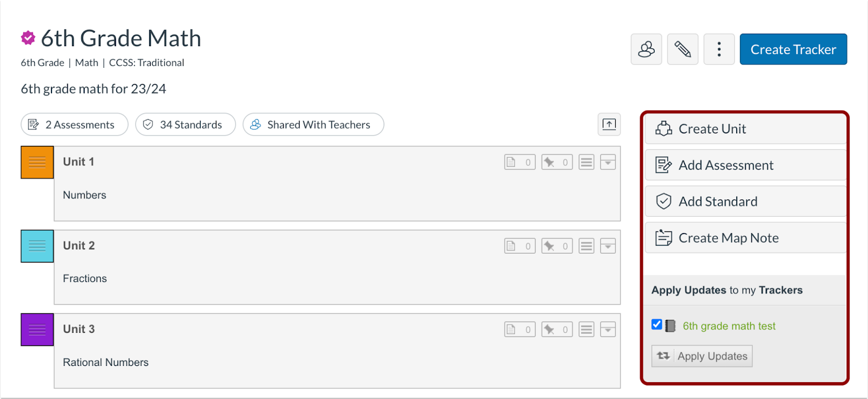Click Unit 3 list details icon

click(586, 330)
